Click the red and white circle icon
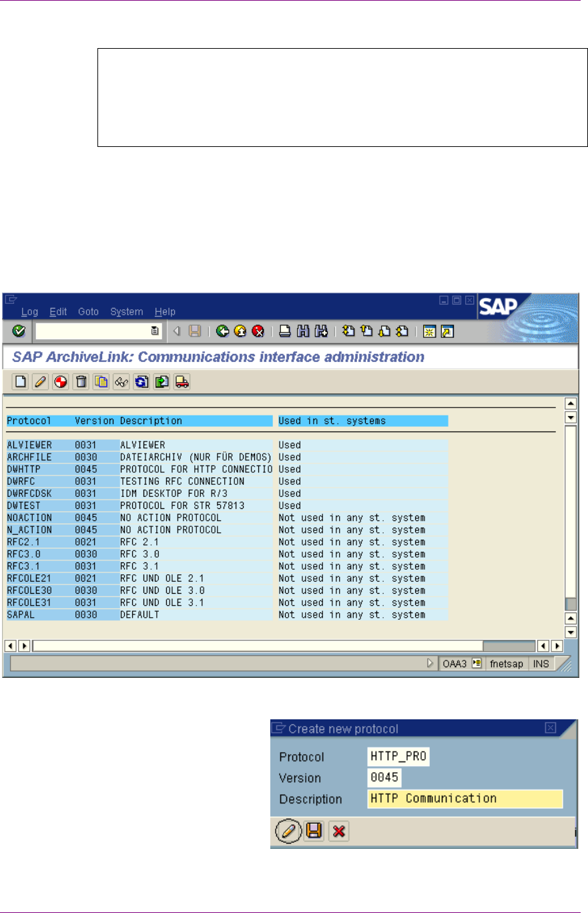The image size is (588, 913). 61,381
